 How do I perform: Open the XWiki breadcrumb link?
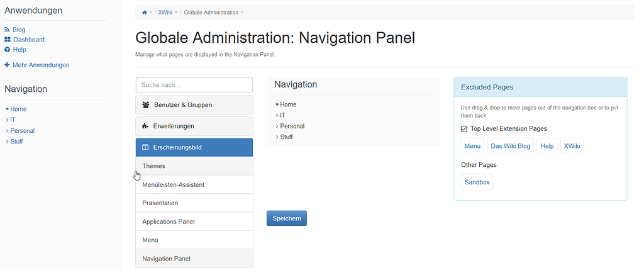(165, 13)
